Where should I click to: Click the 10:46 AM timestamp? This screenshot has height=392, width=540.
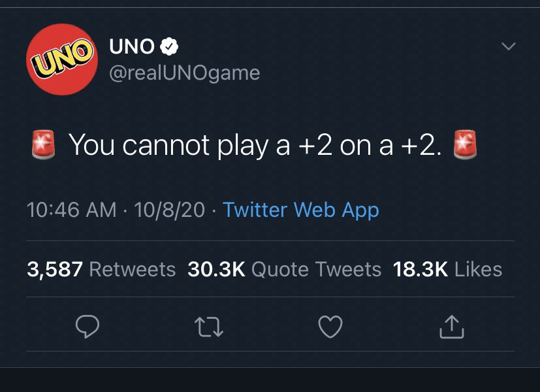coord(72,210)
